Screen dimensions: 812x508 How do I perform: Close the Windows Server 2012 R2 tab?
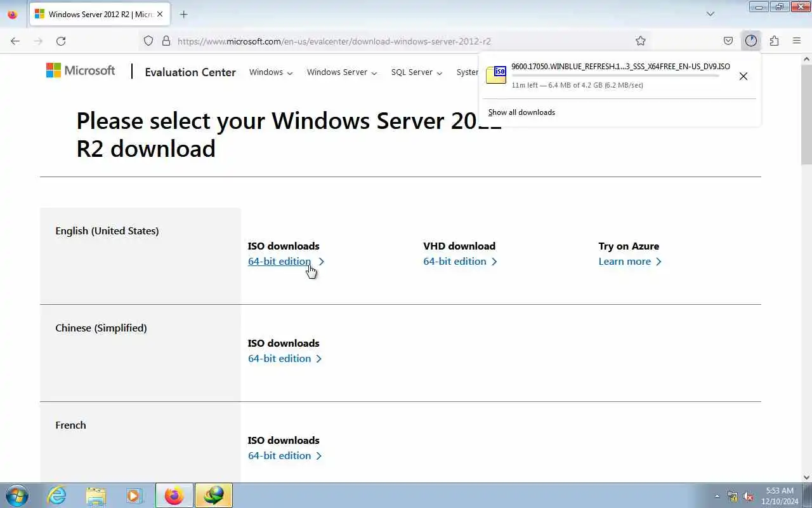coord(160,14)
